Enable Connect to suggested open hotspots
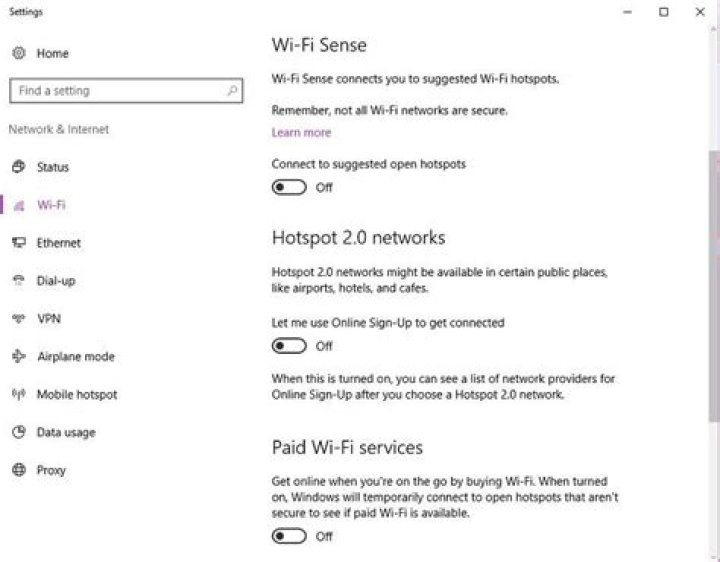Image resolution: width=720 pixels, height=562 pixels. [289, 187]
